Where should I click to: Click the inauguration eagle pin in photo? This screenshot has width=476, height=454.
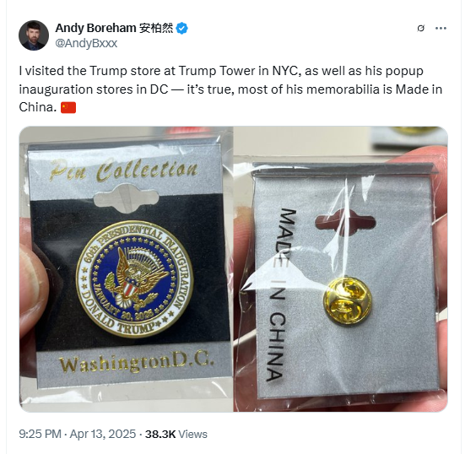click(135, 278)
